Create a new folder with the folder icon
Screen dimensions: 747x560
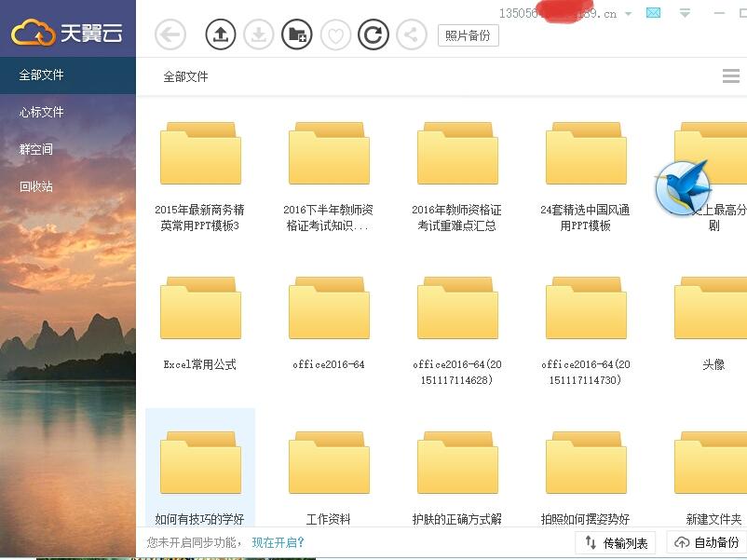click(298, 34)
